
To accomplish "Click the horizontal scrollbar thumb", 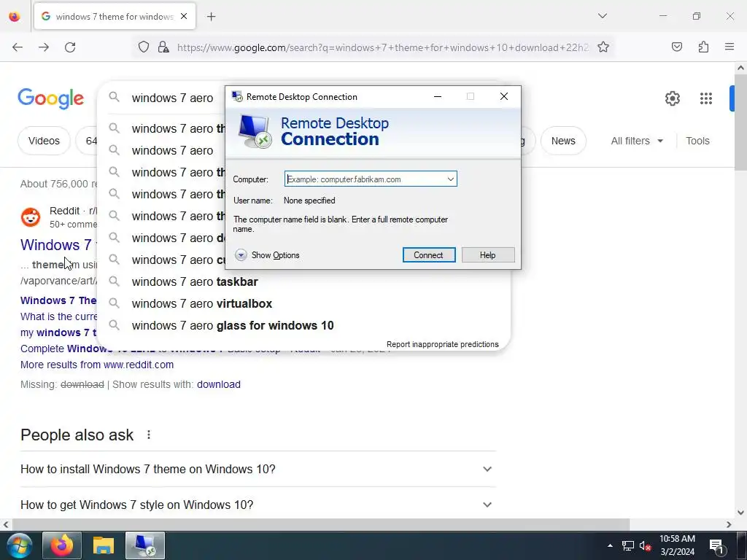I will (x=321, y=525).
